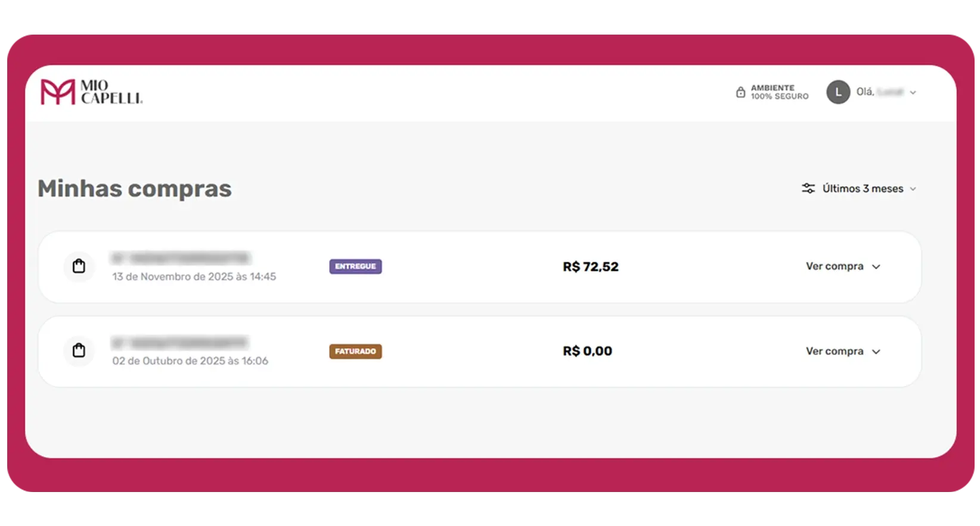Click the Mio Capelli M logo icon
Image resolution: width=980 pixels, height=526 pixels.
[57, 92]
